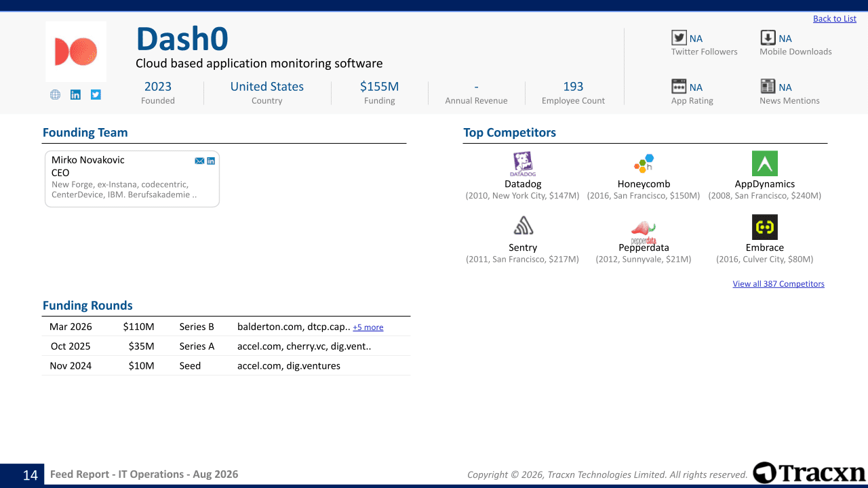Click the Datadog details (2010, New York City, $147M)
Screen dimensions: 868x488
(523, 196)
